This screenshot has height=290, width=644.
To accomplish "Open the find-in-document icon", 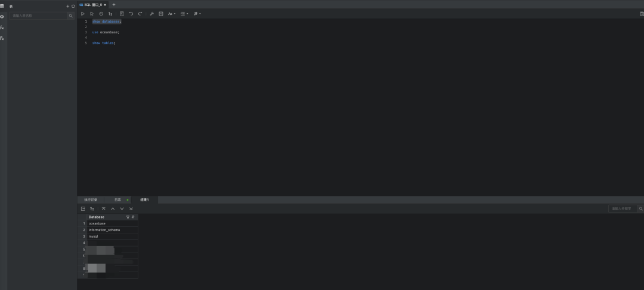I will (x=122, y=14).
